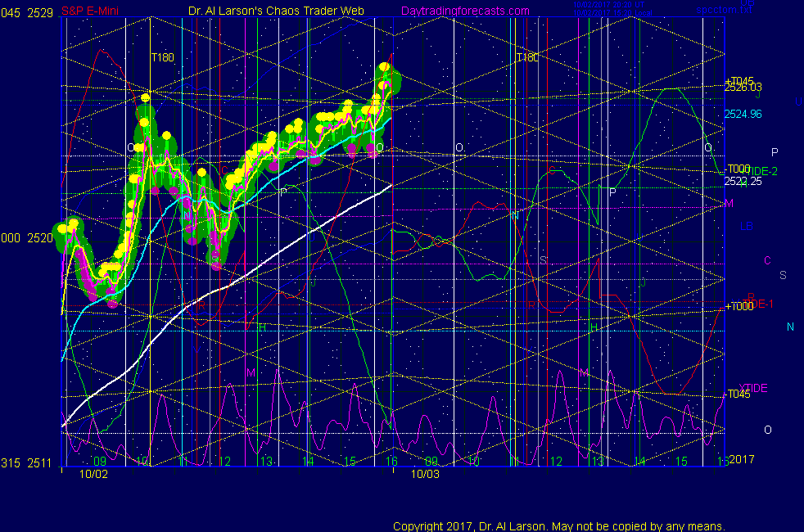Click the spcctom.txt file label
The width and height of the screenshot is (804, 532).
click(724, 9)
